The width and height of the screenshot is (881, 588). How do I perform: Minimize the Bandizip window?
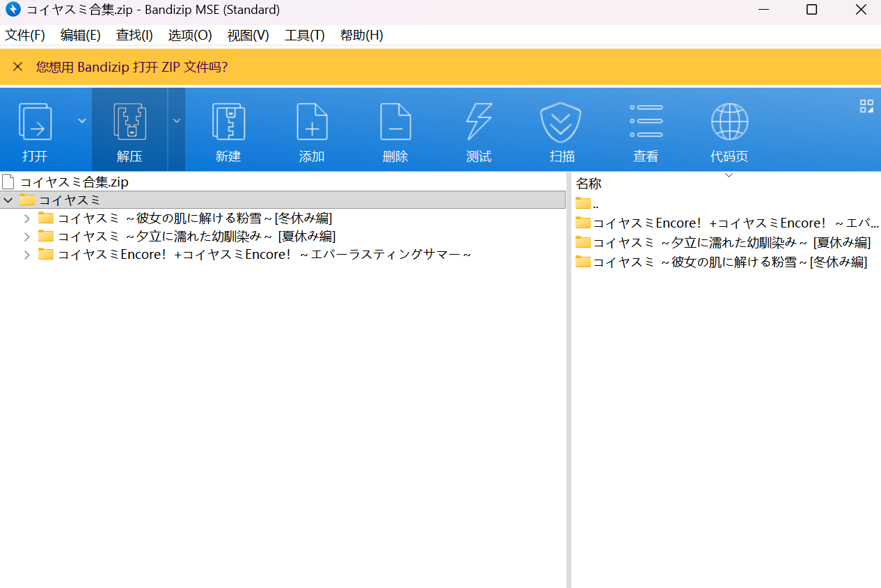point(763,10)
